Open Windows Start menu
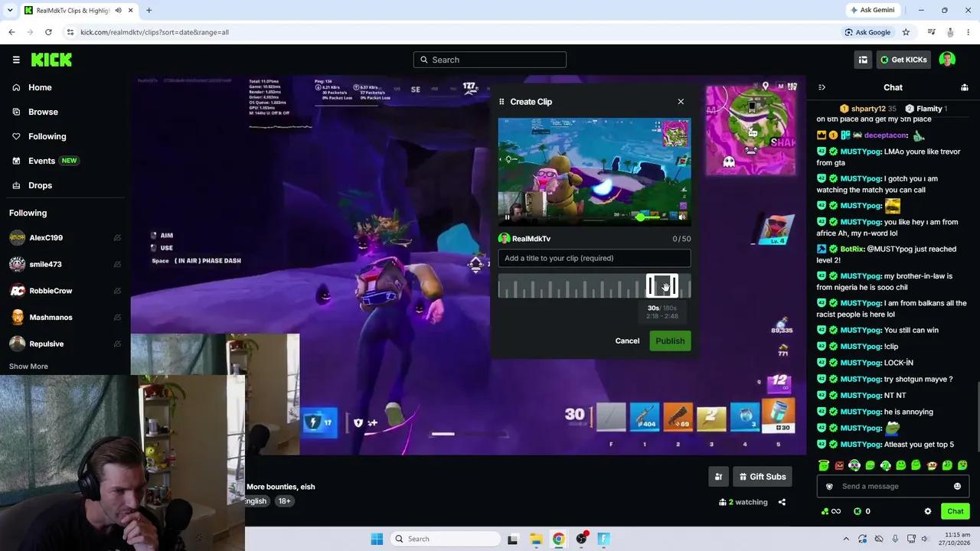Viewport: 980px width, 551px height. point(377,539)
